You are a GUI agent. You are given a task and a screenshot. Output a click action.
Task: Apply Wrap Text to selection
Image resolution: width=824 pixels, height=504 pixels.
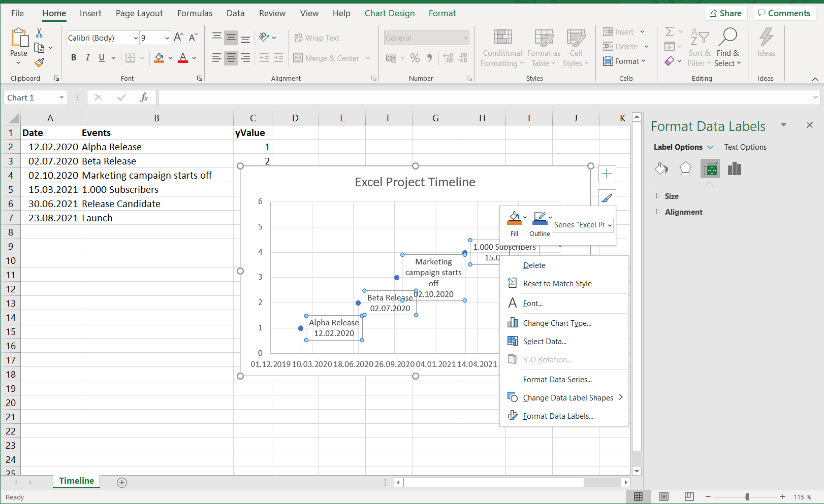(x=317, y=38)
